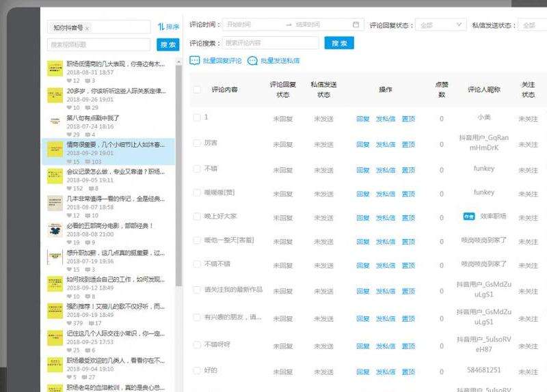Focus the 搜索评论内容 search field
Screen dimensions: 547x392
coord(261,43)
